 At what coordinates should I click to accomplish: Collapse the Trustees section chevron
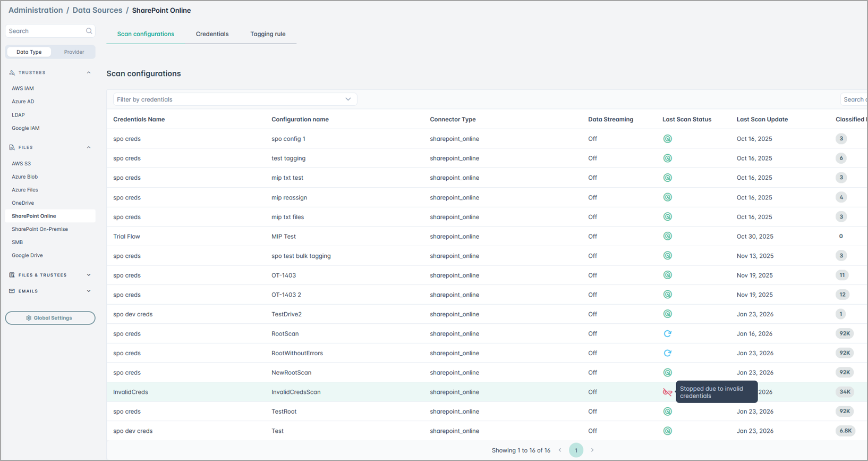coord(88,73)
